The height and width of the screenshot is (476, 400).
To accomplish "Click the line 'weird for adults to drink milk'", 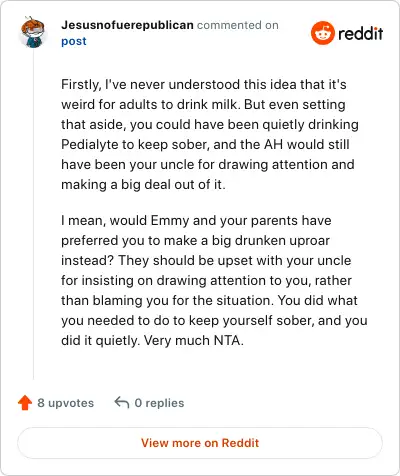I will [150, 104].
